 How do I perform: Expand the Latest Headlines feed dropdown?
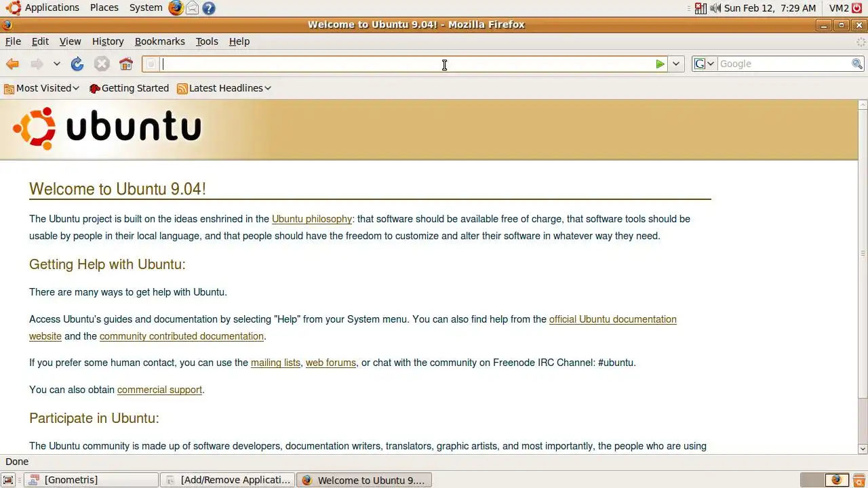pos(224,88)
